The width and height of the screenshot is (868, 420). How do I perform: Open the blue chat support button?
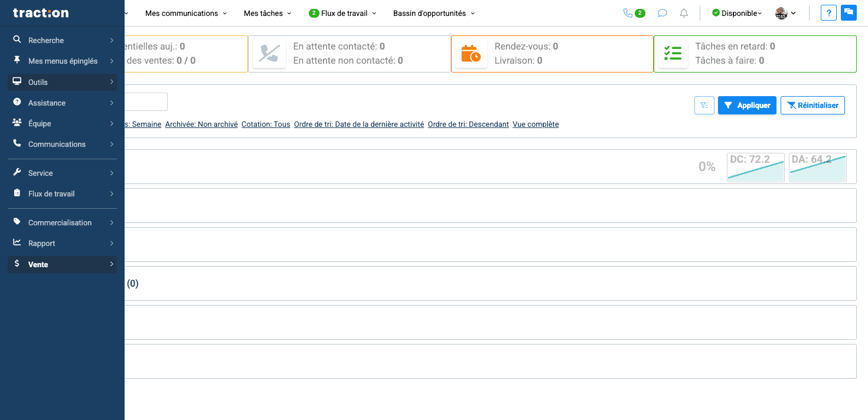(x=849, y=12)
